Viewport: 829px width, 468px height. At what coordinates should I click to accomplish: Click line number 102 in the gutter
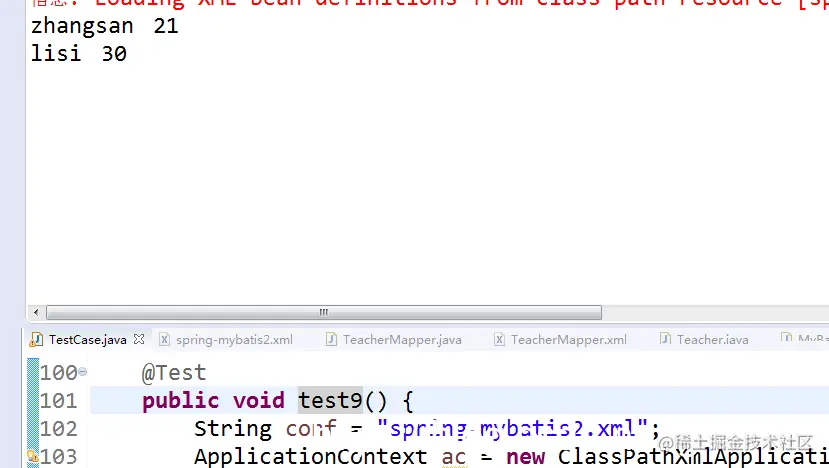click(59, 428)
